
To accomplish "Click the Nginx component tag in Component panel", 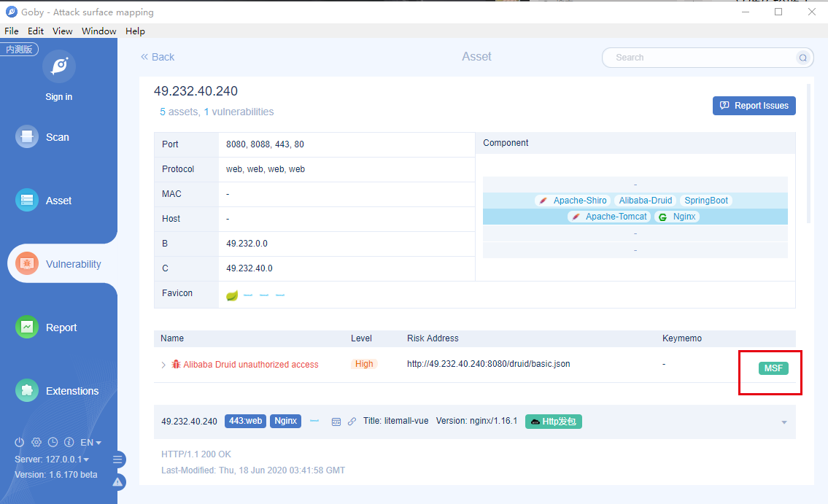I will click(x=677, y=217).
